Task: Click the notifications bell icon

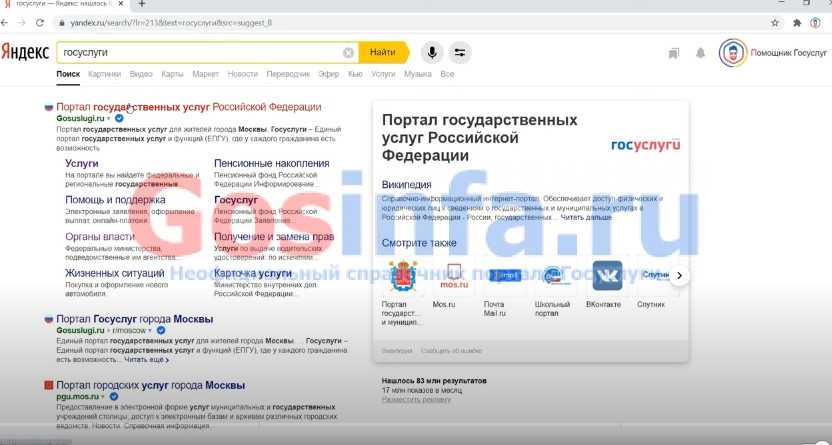Action: click(x=701, y=53)
